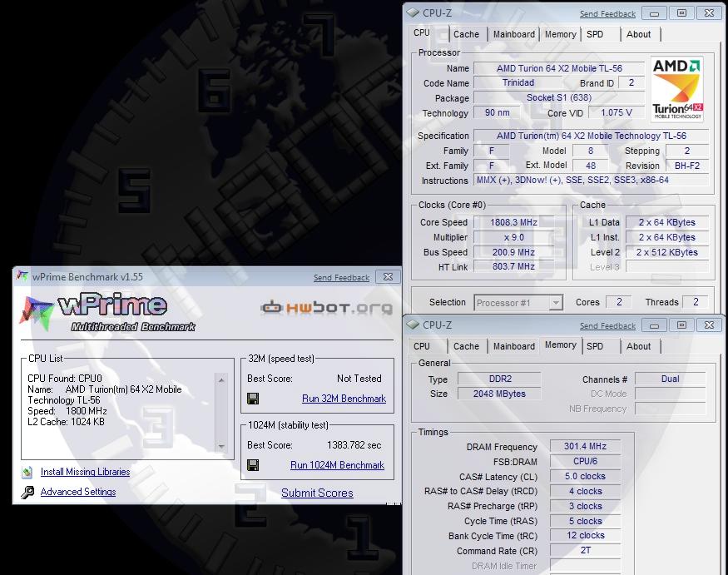Open About tab in upper CPU-Z window
The image size is (728, 575).
pyautogui.click(x=638, y=34)
